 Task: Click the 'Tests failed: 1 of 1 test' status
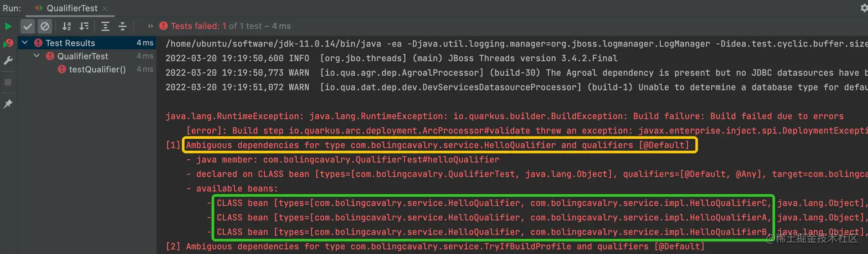[231, 26]
